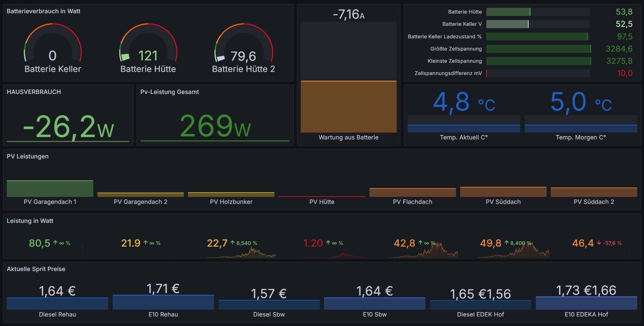644x326 pixels.
Task: Click the PV Hütte label
Action: click(x=322, y=202)
